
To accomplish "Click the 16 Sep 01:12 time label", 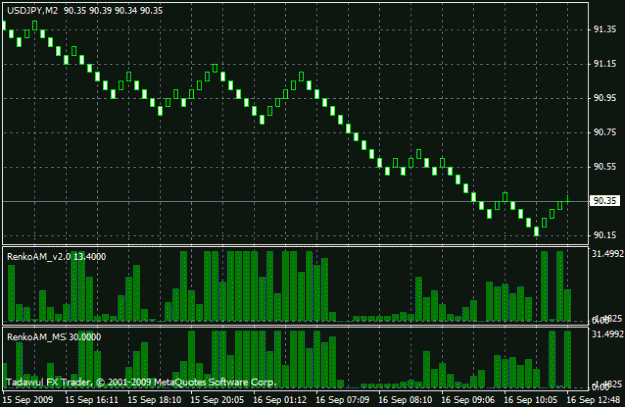I will (280, 399).
